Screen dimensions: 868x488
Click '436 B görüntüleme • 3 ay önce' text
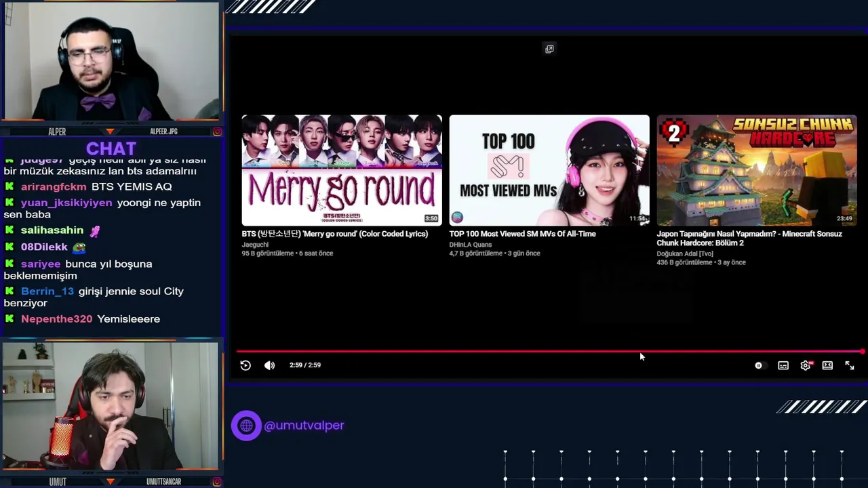pyautogui.click(x=701, y=262)
